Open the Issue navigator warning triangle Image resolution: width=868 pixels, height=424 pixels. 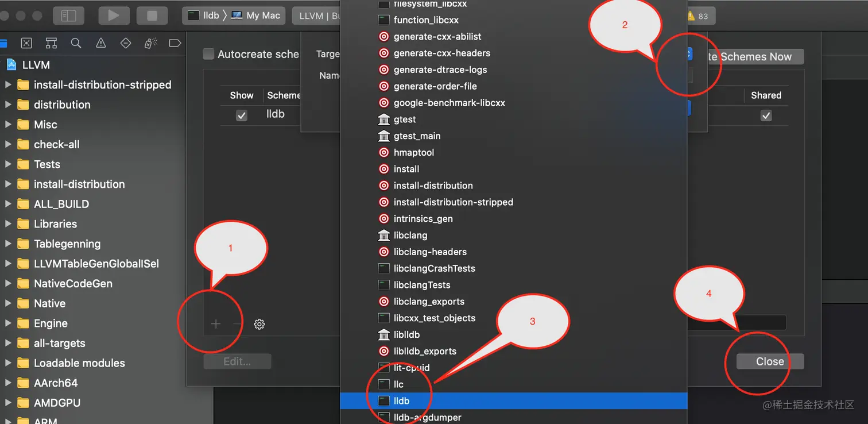pos(101,43)
